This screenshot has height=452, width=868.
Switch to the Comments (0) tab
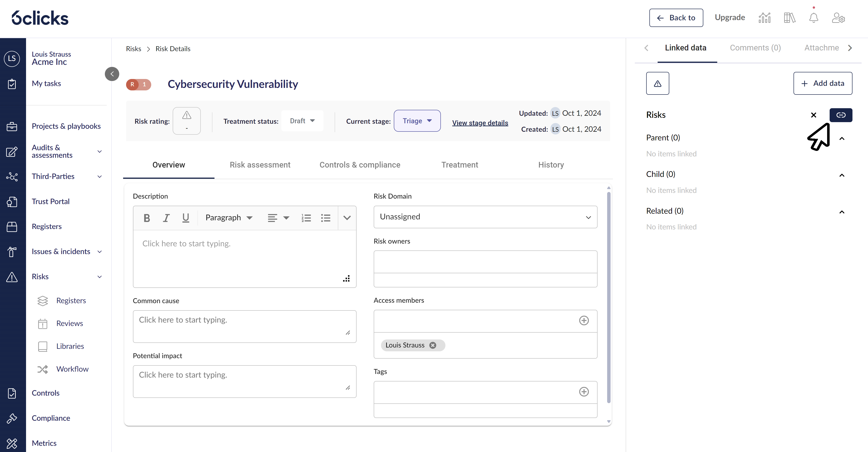(755, 48)
